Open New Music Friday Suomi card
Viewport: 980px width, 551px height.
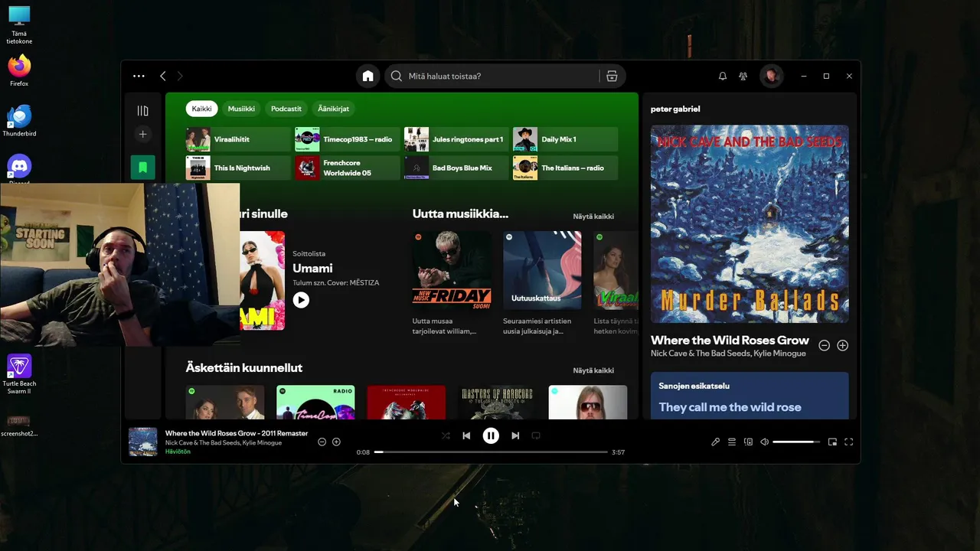click(x=452, y=283)
